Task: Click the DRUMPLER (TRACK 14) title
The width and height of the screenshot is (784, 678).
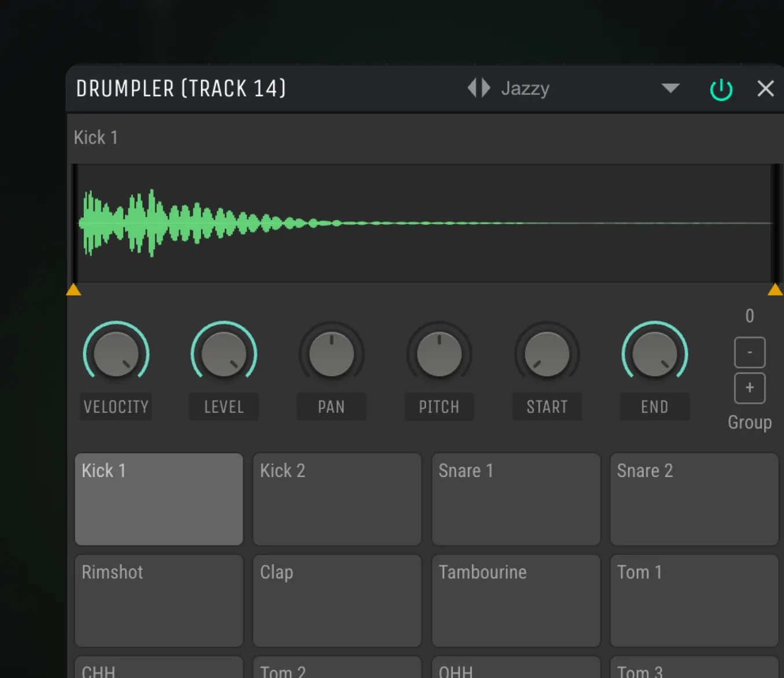Action: [181, 89]
